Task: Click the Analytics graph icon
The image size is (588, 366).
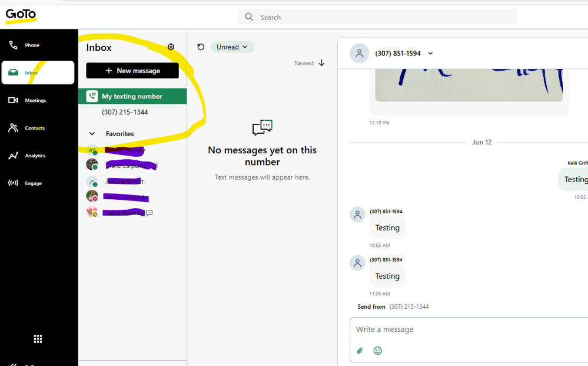Action: pos(13,156)
